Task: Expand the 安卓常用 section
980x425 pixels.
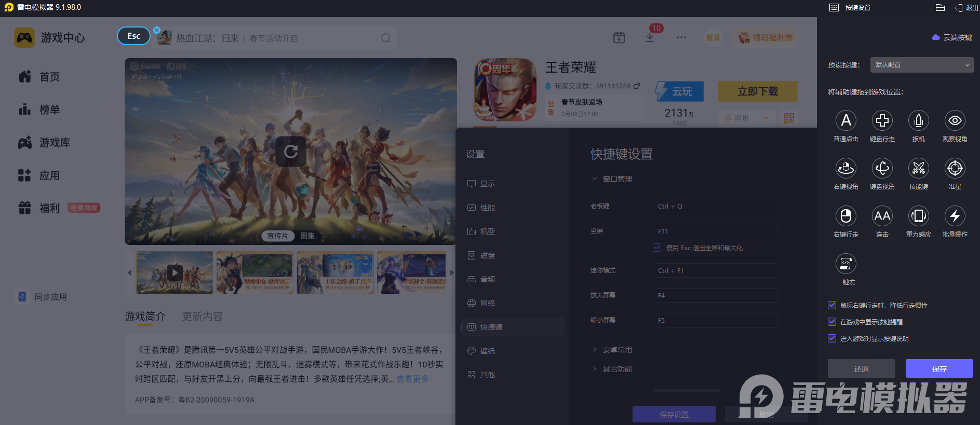Action: (x=595, y=350)
